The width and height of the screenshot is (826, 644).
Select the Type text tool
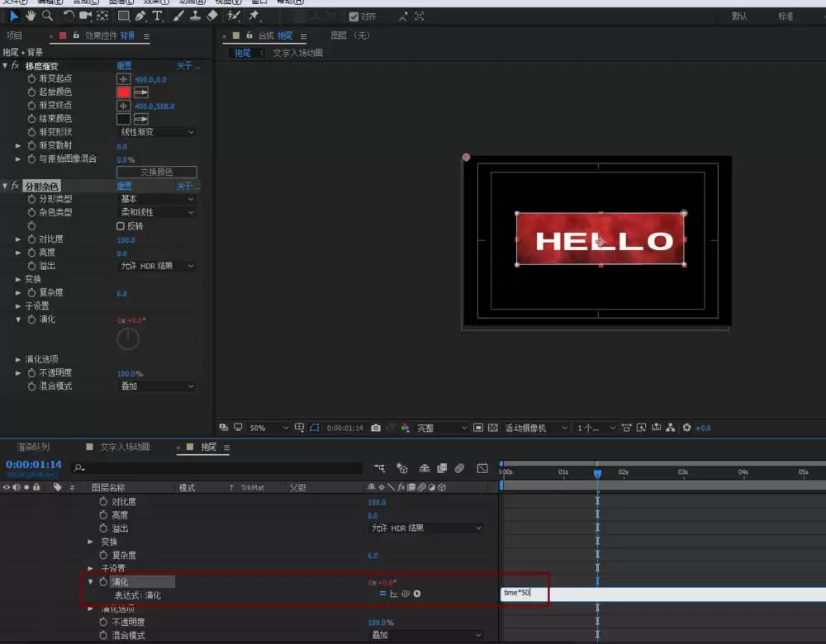[157, 17]
